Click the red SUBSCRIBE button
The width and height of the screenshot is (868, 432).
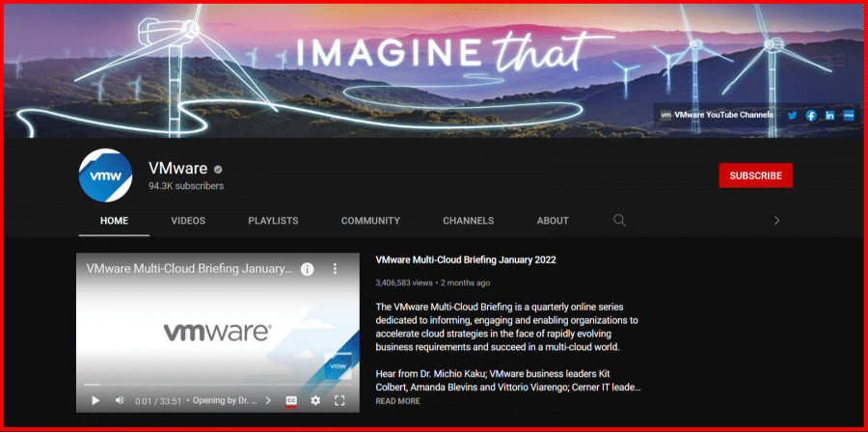(x=755, y=175)
